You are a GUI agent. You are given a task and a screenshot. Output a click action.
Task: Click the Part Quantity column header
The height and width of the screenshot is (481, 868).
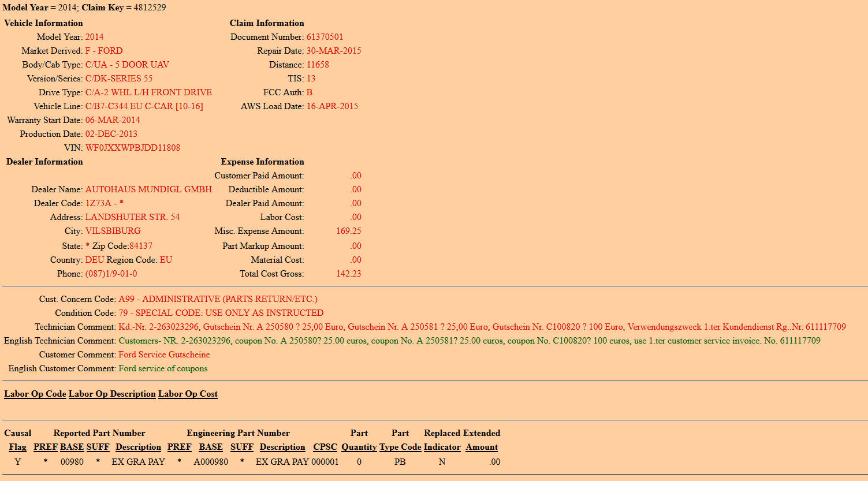(x=359, y=447)
